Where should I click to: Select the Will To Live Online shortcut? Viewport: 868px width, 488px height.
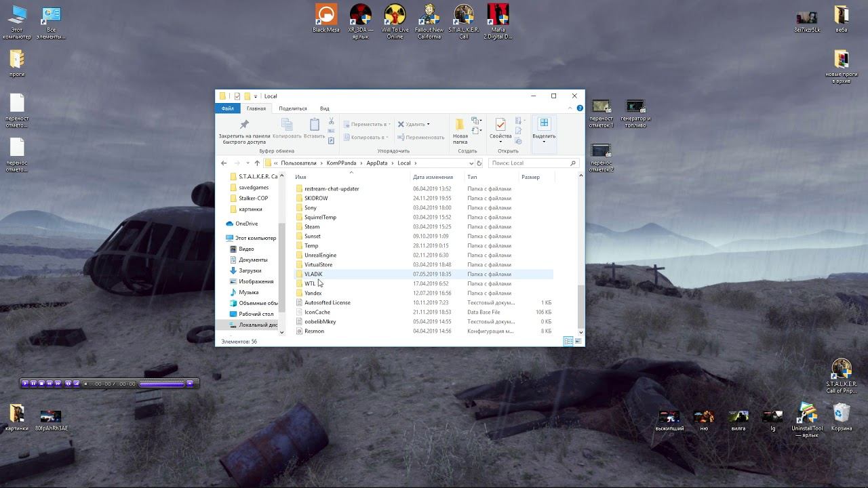coord(395,22)
